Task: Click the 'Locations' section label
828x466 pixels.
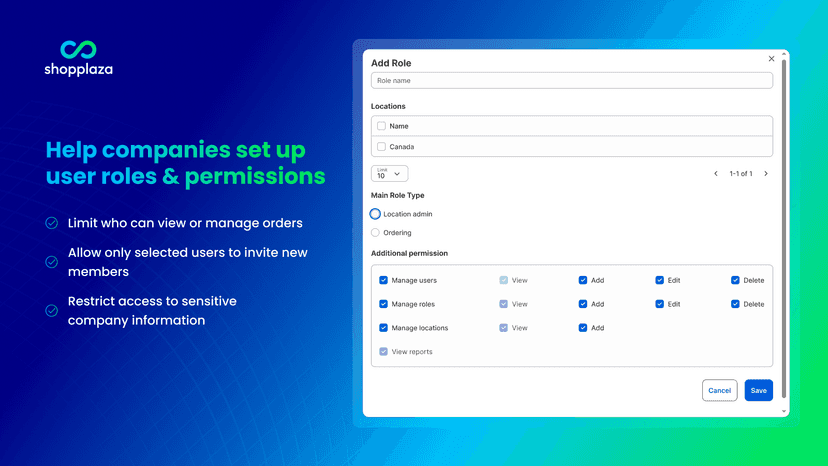Action: (x=388, y=106)
